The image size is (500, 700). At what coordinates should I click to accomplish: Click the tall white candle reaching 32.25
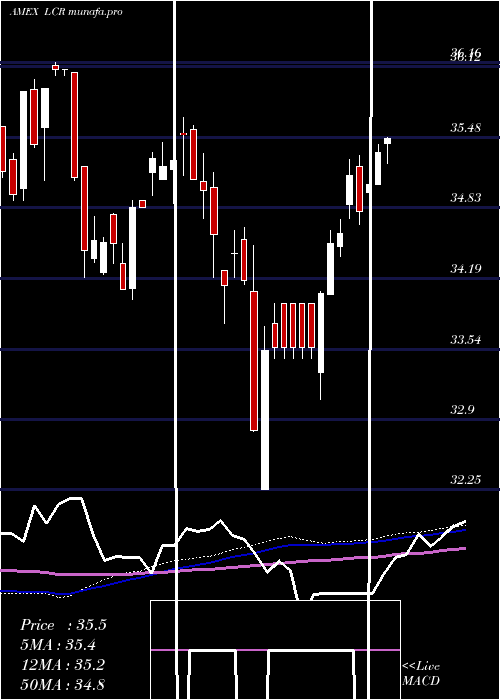pos(265,420)
